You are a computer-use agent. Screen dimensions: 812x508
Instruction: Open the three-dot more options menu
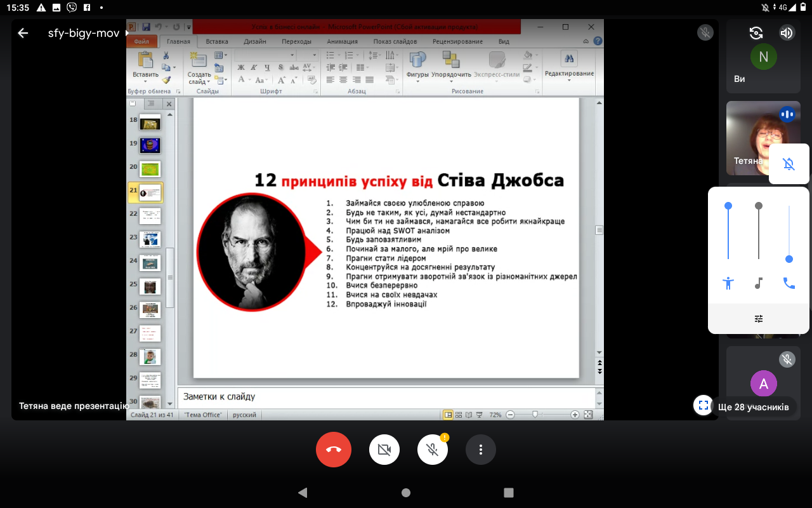[x=481, y=450]
